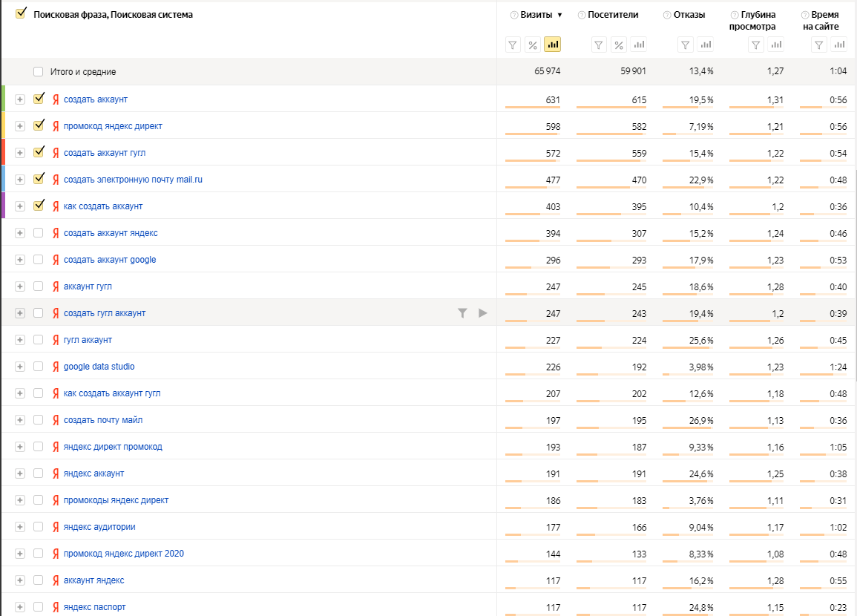Toggle percent display for Посетители column
857x616 pixels.
point(619,45)
